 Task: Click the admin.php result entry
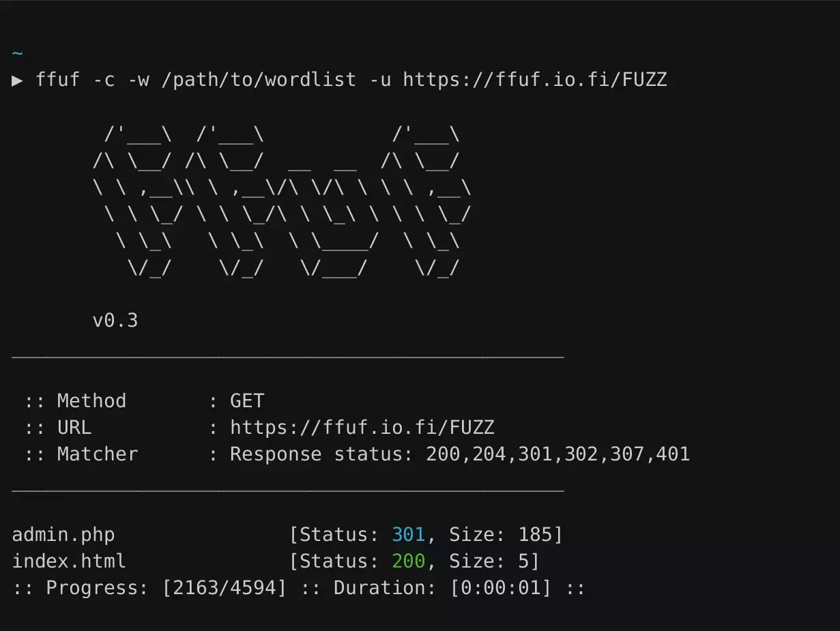point(63,535)
